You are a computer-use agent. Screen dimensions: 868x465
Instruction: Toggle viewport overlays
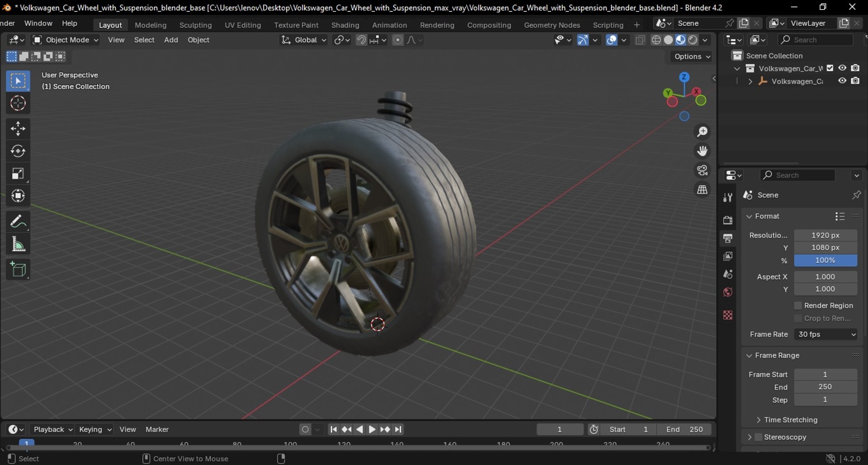612,40
